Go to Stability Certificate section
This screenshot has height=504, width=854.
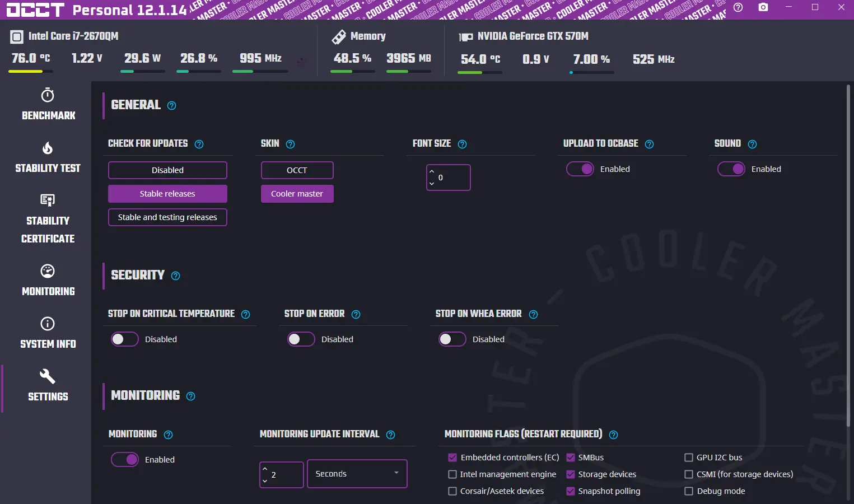coord(48,219)
